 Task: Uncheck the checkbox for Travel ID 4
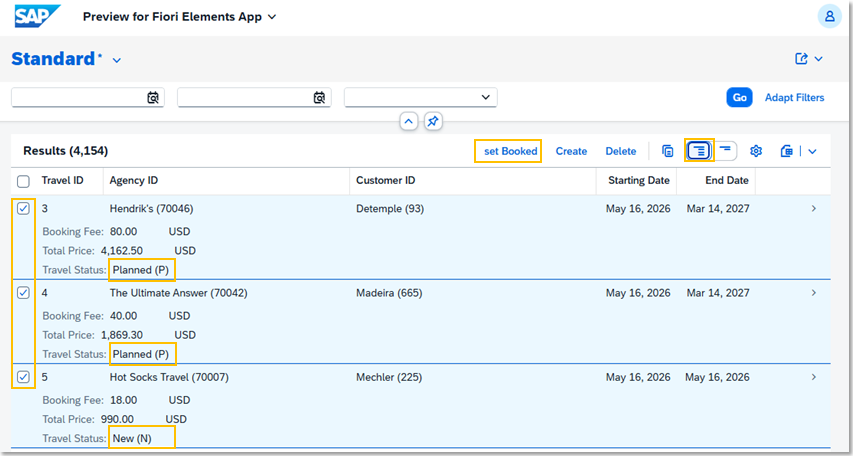23,293
